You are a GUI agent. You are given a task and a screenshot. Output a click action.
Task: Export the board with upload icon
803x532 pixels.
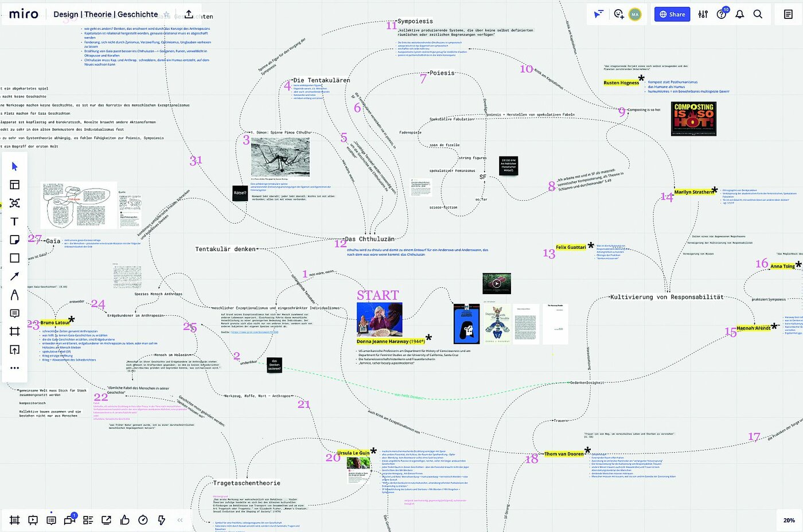pyautogui.click(x=189, y=14)
